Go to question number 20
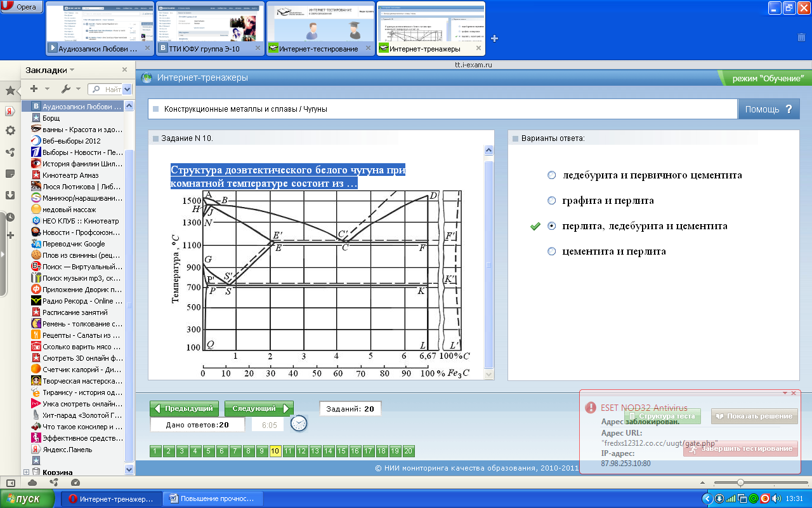 pyautogui.click(x=409, y=451)
